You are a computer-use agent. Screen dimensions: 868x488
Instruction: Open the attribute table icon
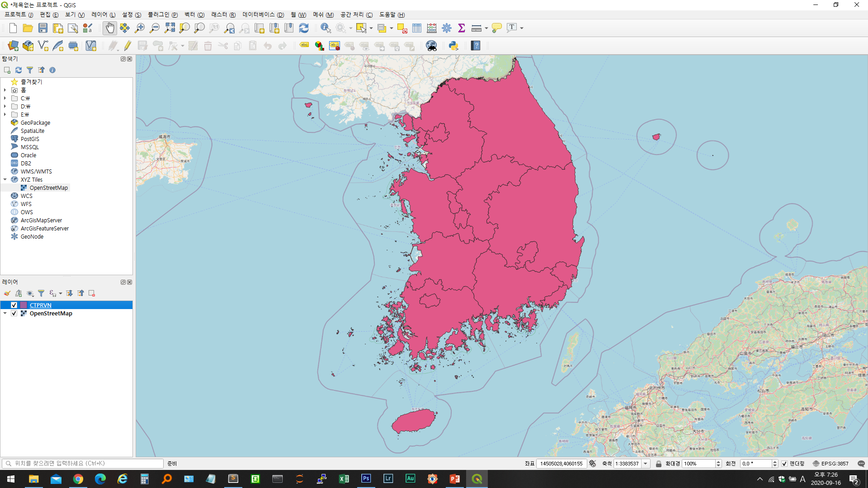tap(417, 28)
